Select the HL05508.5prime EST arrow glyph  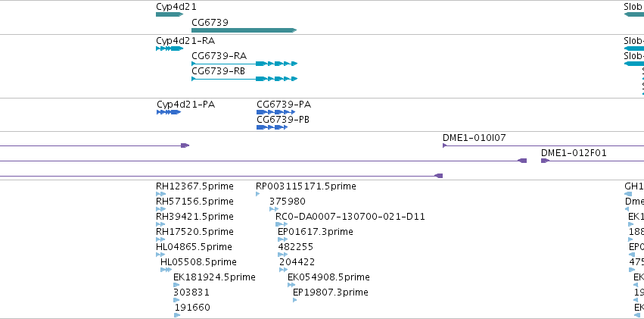166,270
